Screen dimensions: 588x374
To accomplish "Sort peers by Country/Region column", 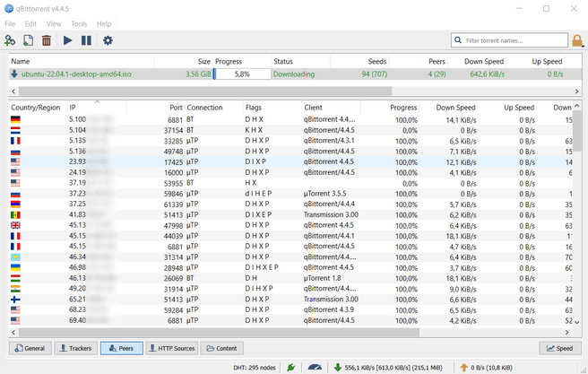I will pyautogui.click(x=38, y=108).
